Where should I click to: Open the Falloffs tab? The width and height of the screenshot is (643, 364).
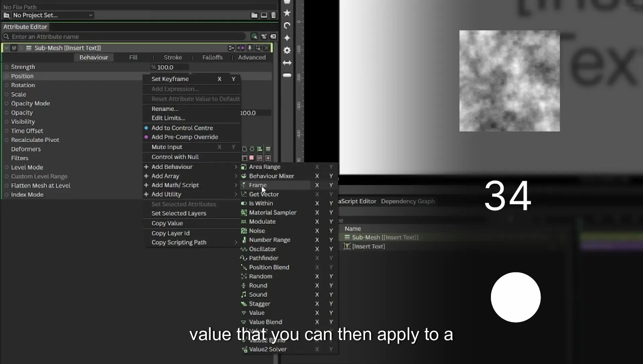pyautogui.click(x=212, y=58)
